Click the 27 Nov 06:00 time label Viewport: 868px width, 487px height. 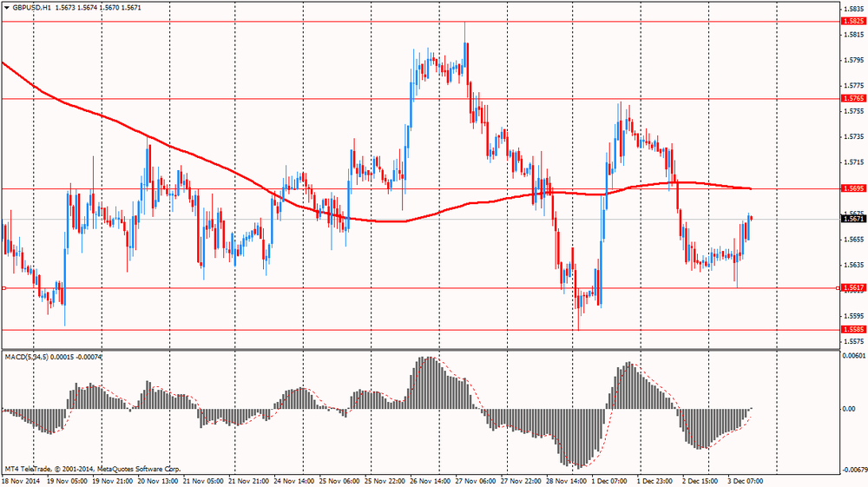pos(476,482)
